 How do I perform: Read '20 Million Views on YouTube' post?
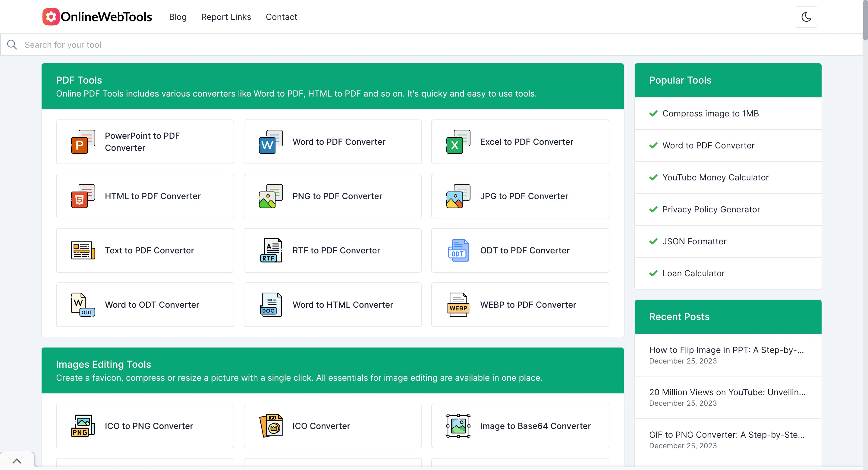(727, 392)
